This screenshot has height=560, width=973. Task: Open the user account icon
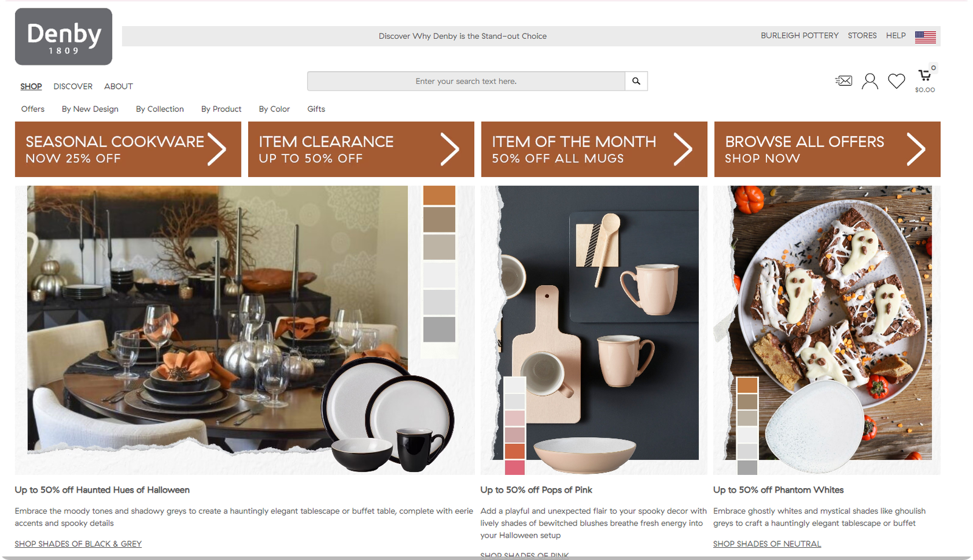[x=870, y=81]
